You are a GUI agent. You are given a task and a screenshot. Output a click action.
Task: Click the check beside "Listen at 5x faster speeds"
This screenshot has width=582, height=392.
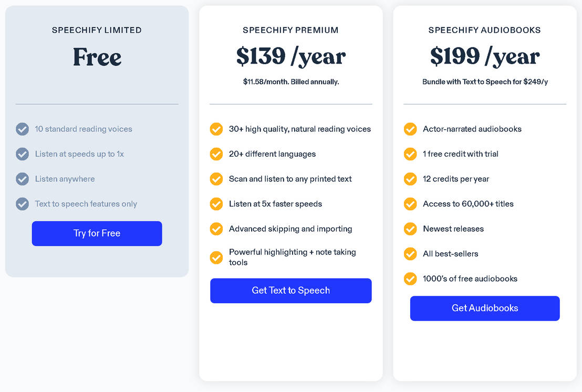pos(216,204)
